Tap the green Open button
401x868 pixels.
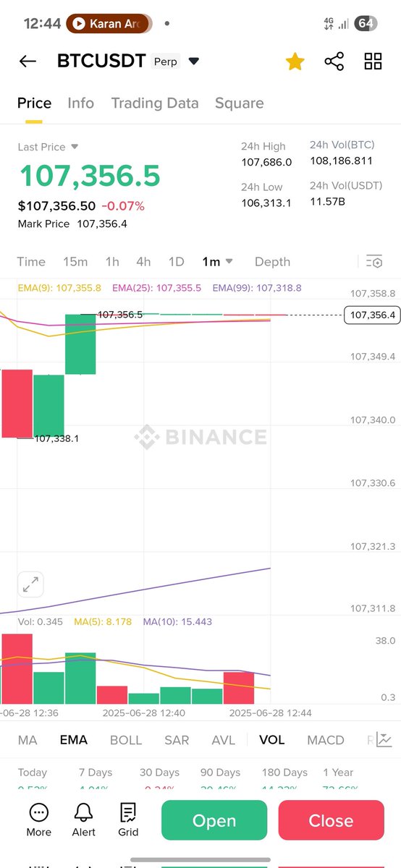214,820
